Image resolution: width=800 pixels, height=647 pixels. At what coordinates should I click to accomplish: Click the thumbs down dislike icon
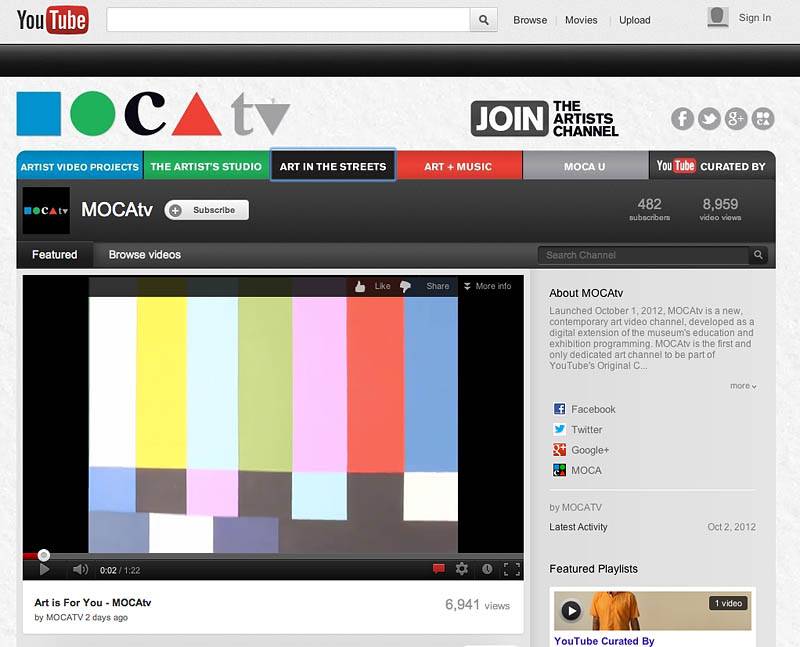coord(405,286)
